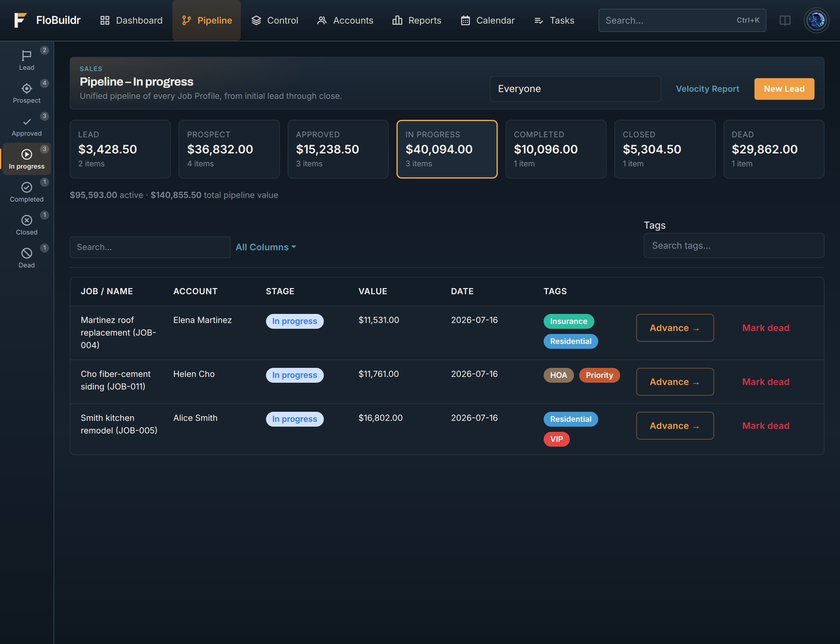Screen dimensions: 840x644
Task: Focus the global Search field with Ctrl+K
Action: [x=682, y=20]
